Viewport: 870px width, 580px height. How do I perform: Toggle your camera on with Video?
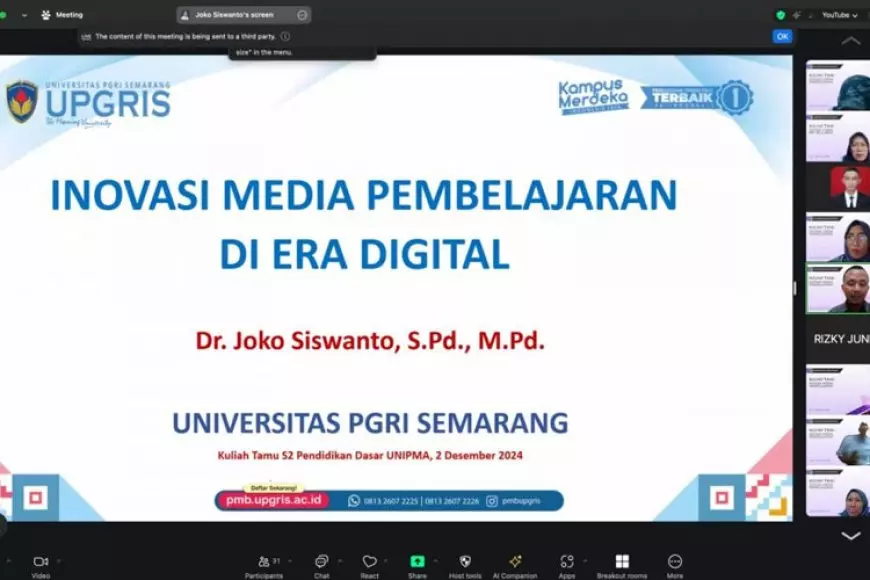40,563
